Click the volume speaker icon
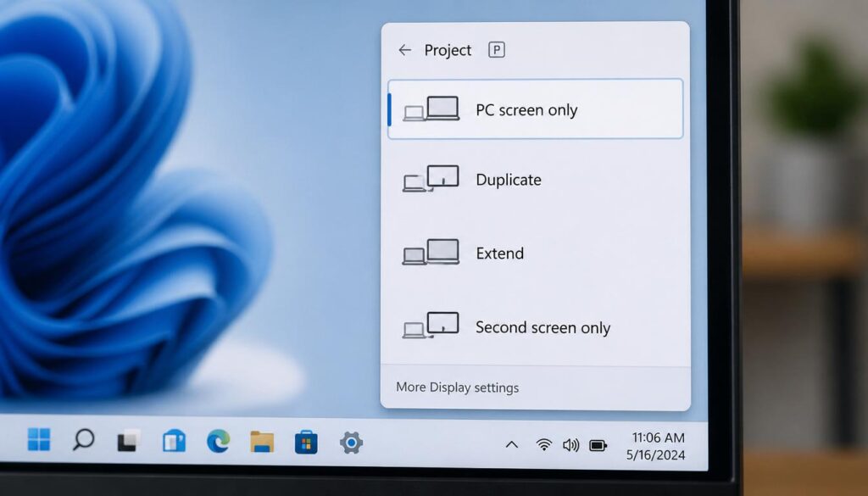 [570, 445]
